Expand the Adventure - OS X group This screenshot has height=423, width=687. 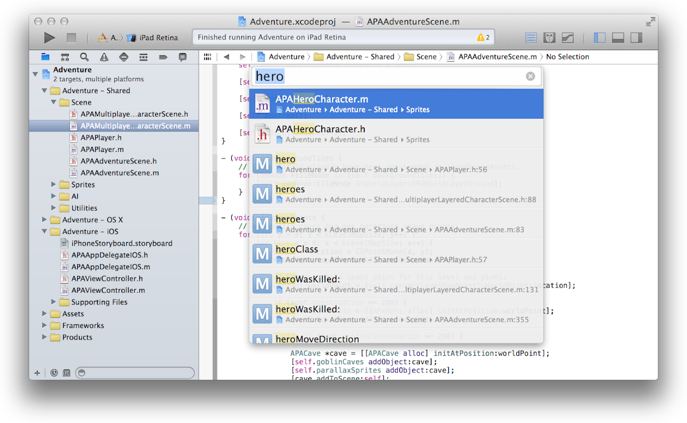pyautogui.click(x=44, y=220)
